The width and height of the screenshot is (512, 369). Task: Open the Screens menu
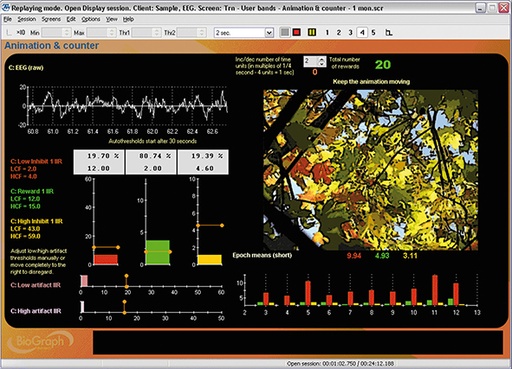click(x=51, y=19)
